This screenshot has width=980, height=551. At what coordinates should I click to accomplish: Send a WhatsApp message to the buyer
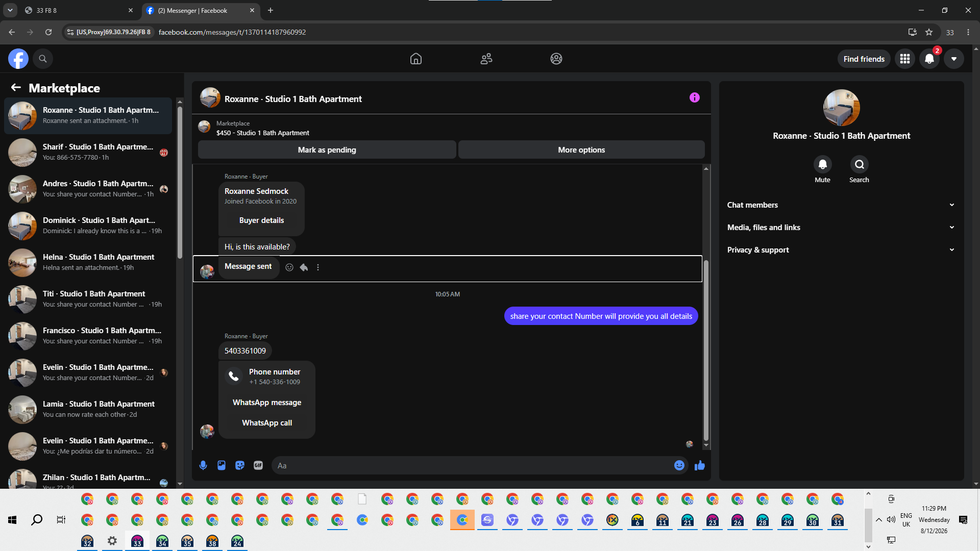pyautogui.click(x=267, y=403)
